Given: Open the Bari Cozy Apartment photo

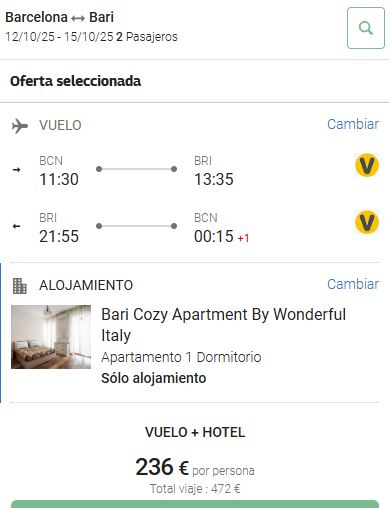Looking at the screenshot, I should [51, 337].
